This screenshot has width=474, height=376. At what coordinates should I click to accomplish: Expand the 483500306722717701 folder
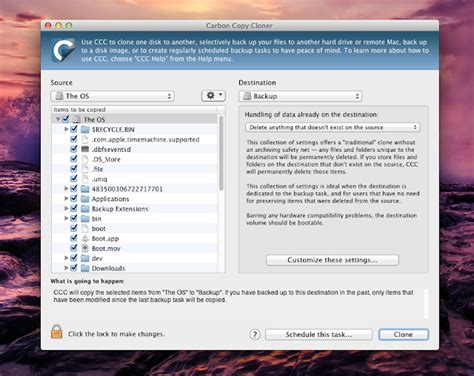pyautogui.click(x=66, y=189)
